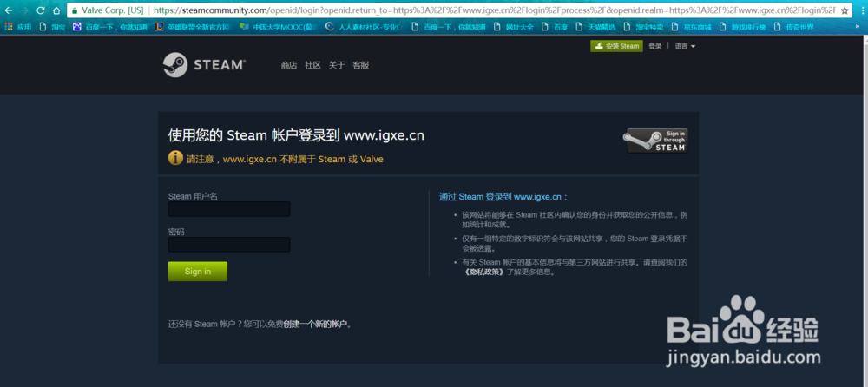Open the 人人素材社区 bookmark
The width and height of the screenshot is (868, 387).
363,27
